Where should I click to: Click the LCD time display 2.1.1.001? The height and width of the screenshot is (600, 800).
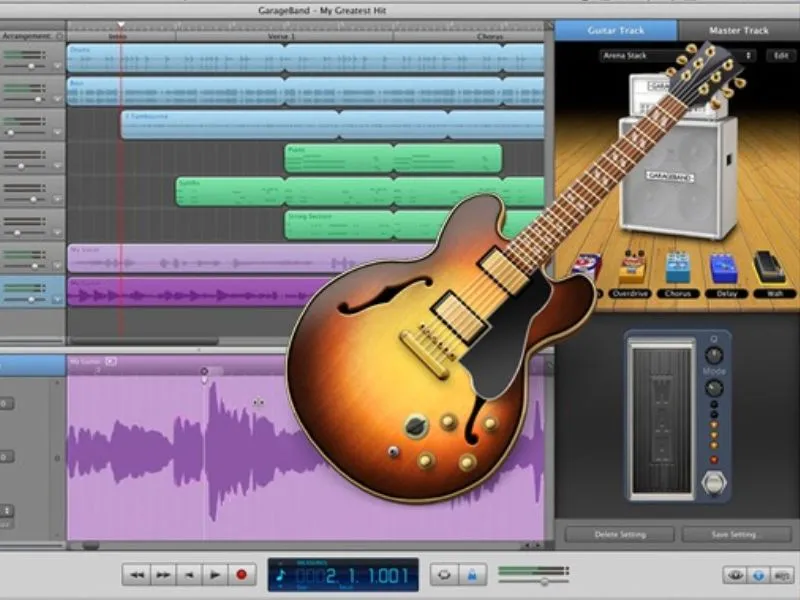[352, 576]
